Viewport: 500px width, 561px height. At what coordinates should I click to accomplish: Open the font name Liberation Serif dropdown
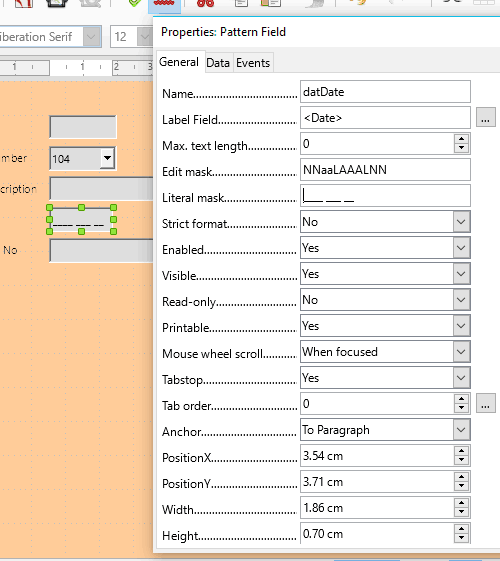coord(92,36)
